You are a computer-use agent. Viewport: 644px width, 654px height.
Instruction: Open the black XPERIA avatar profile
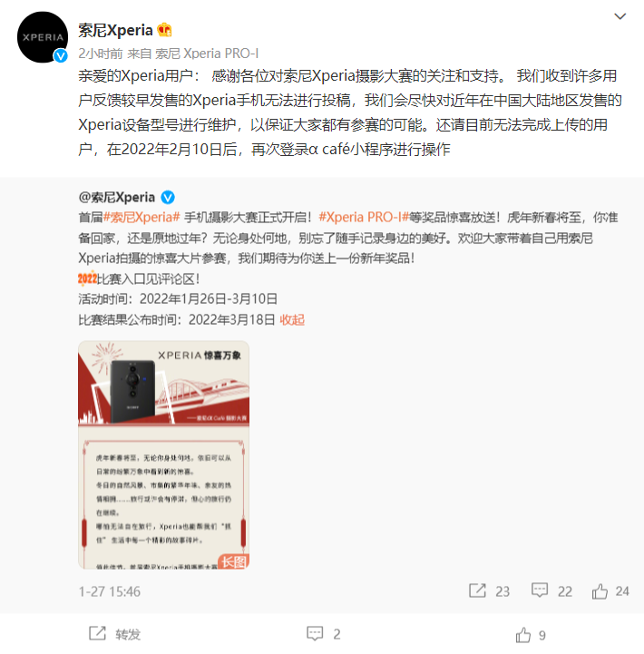43,37
